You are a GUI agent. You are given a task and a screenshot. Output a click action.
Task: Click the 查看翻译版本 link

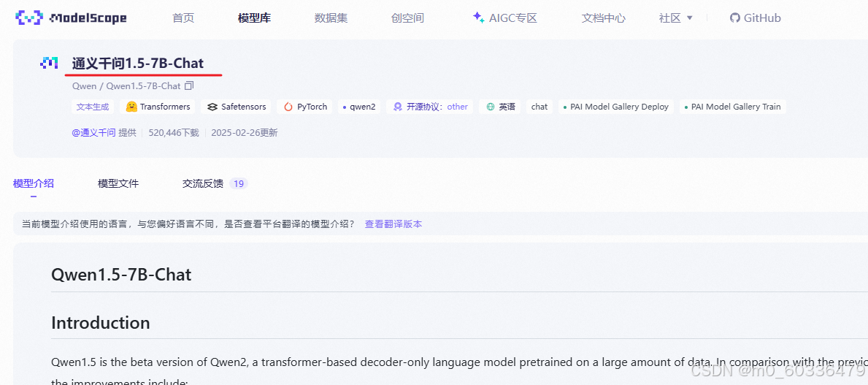point(393,224)
